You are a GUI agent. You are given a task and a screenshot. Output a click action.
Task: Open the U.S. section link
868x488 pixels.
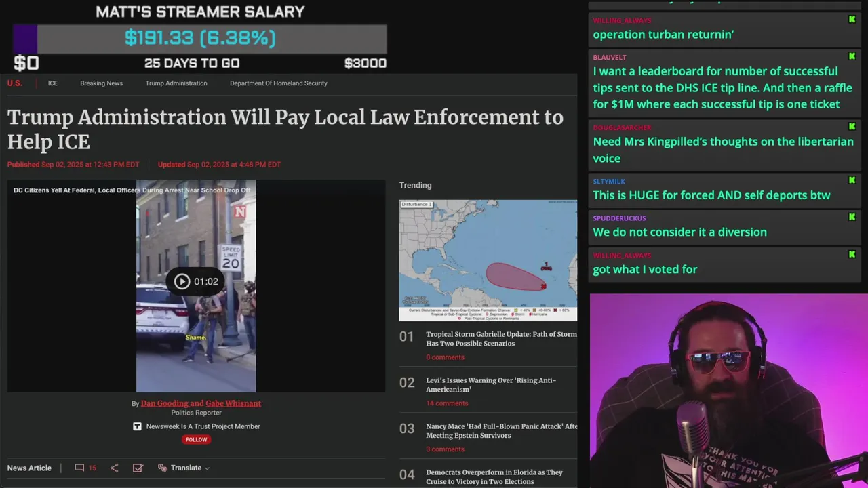(x=14, y=83)
